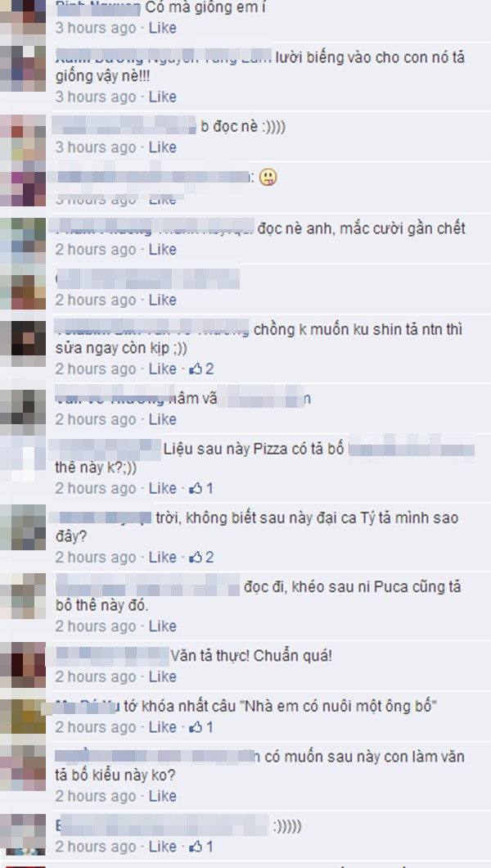Open avatar of 'Văn tả thực! Chuẩn quá!' commenter

[23, 664]
